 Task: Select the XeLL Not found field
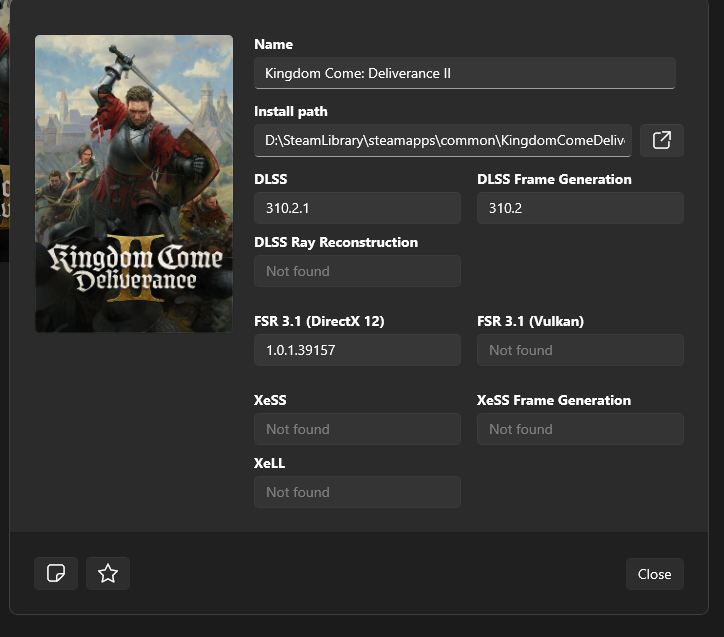click(x=357, y=492)
